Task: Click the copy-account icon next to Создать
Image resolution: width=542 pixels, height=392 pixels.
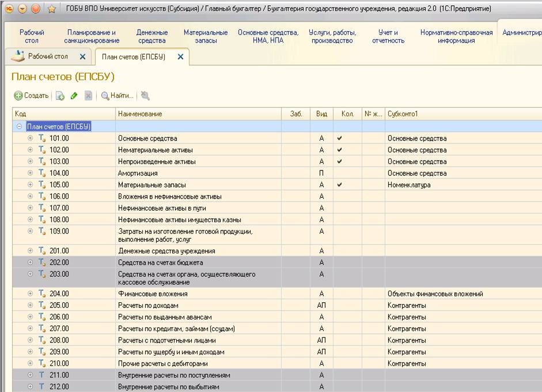Action: pos(60,96)
